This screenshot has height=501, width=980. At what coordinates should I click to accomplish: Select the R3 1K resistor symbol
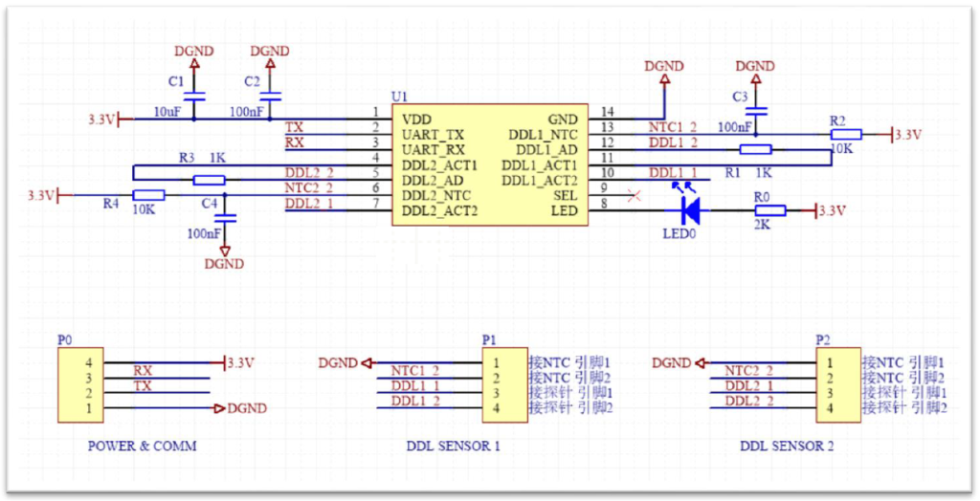pos(209,180)
